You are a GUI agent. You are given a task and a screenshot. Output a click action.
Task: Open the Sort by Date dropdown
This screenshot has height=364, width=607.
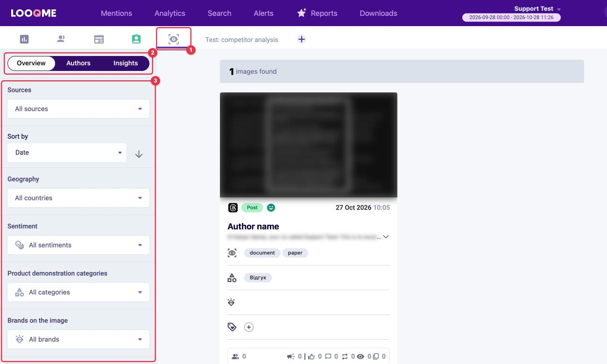point(67,153)
